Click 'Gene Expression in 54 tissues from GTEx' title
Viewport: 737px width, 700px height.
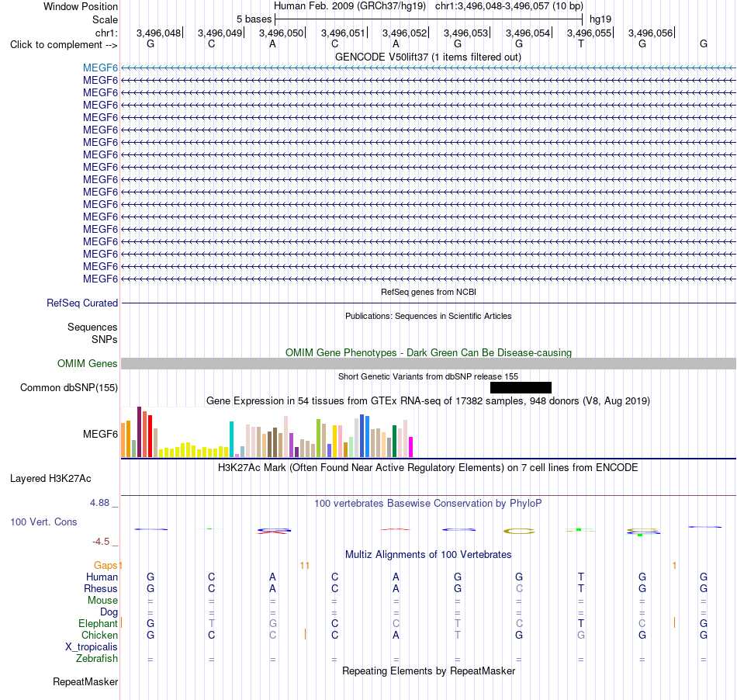pos(428,400)
